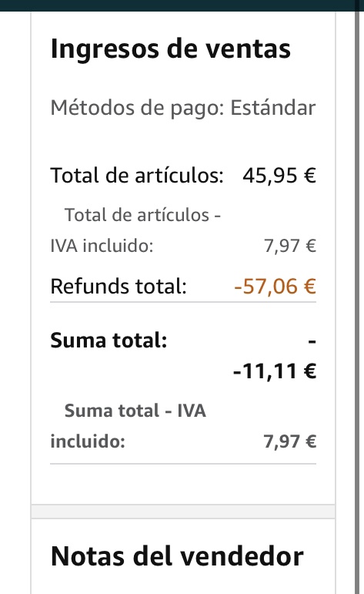Image resolution: width=364 pixels, height=594 pixels.
Task: Click the 45,95 € items total amount
Action: (x=279, y=176)
